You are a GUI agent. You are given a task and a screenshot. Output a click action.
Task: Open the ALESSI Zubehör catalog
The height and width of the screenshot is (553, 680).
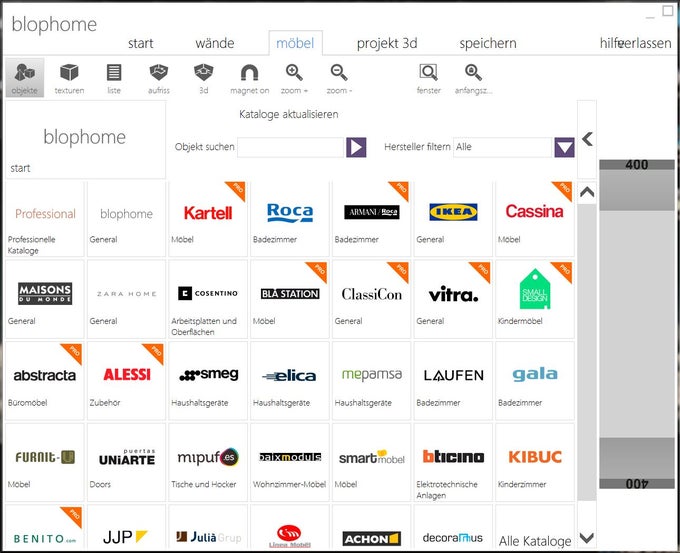pyautogui.click(x=126, y=381)
